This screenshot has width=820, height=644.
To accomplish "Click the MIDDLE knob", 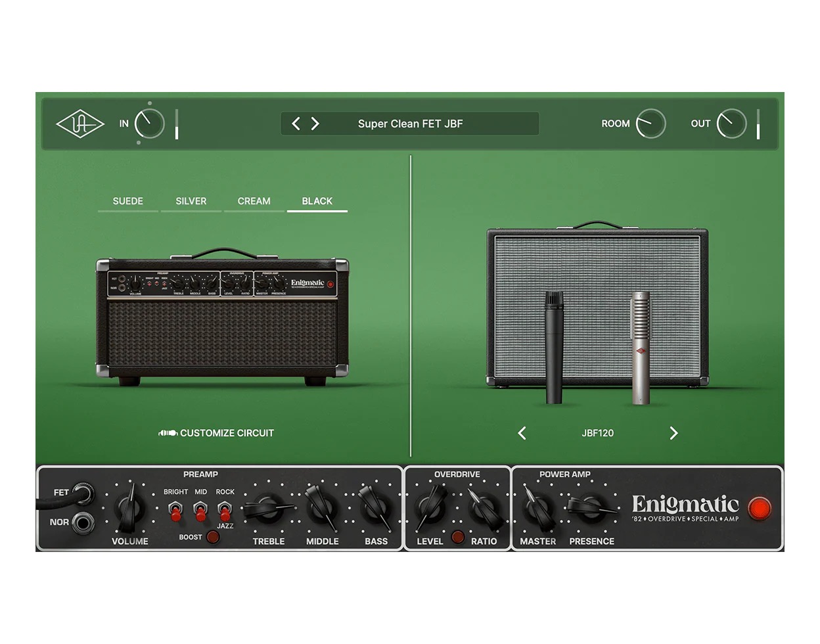I will (x=321, y=507).
